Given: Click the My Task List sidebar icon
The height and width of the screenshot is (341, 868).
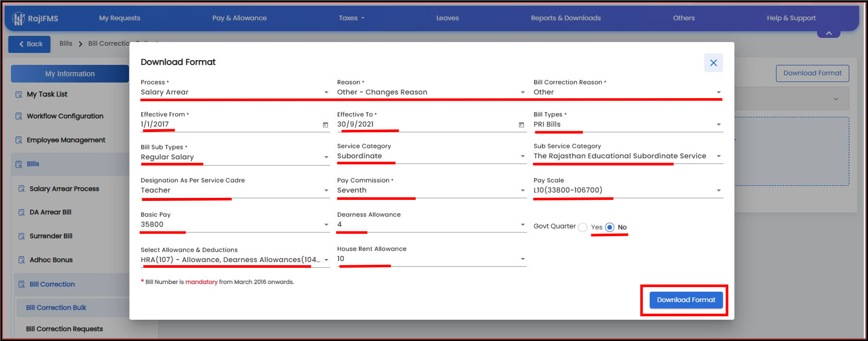Looking at the screenshot, I should coord(19,94).
